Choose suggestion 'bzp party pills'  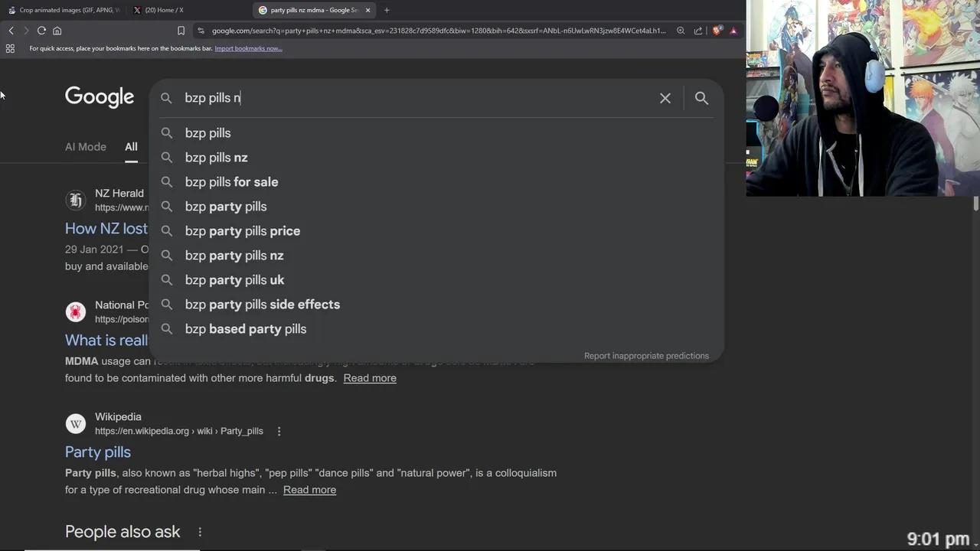point(436,207)
